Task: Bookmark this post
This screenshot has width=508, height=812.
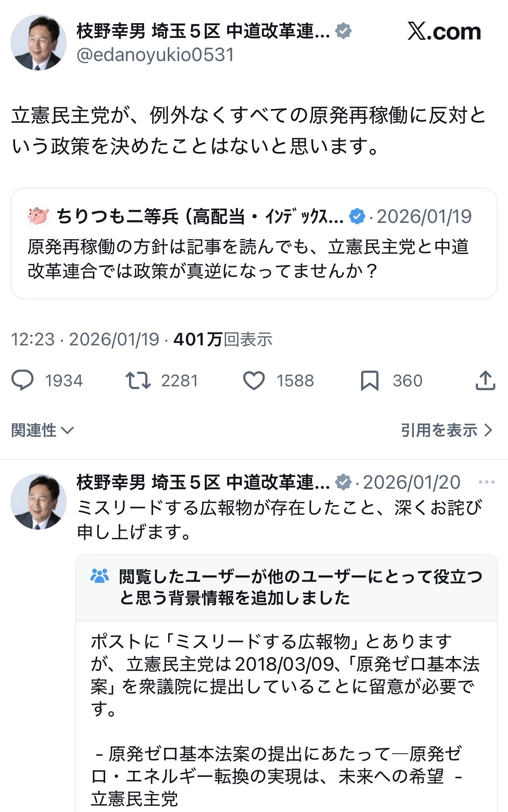Action: [x=369, y=380]
